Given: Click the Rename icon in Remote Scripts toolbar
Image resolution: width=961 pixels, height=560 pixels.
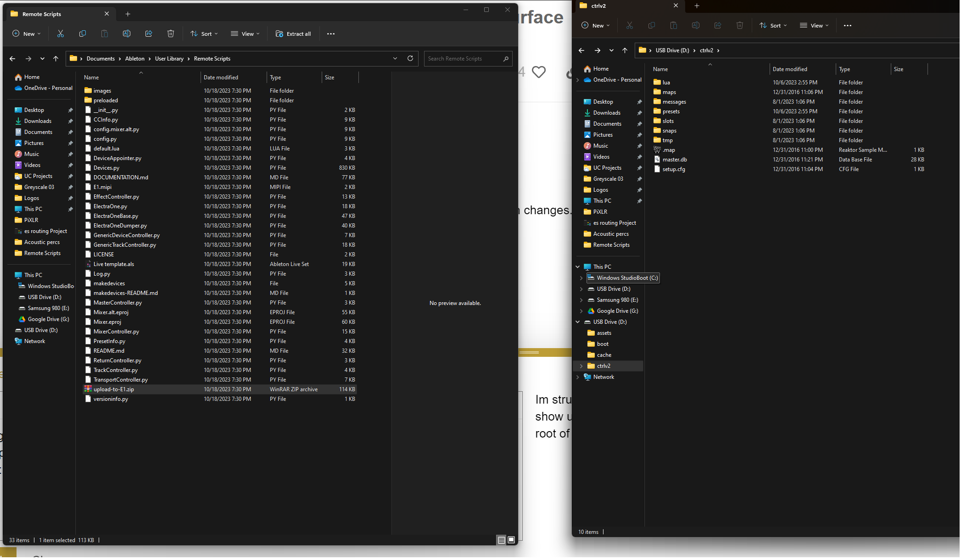Looking at the screenshot, I should click(127, 34).
